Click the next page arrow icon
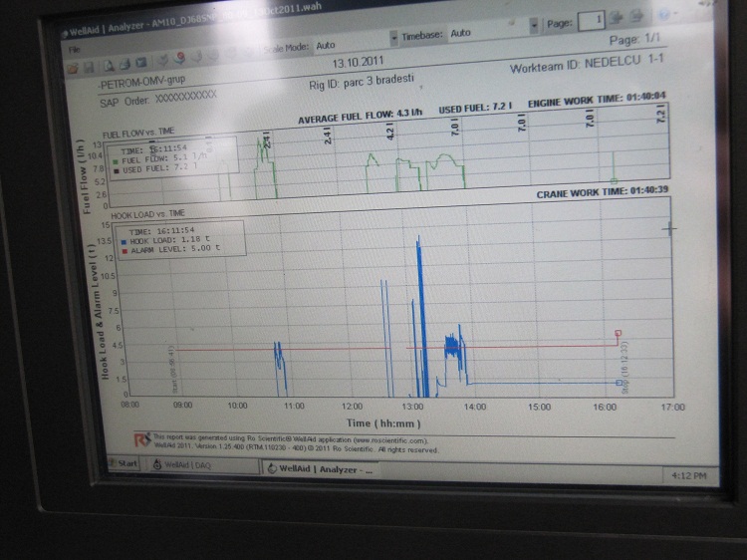 tap(637, 19)
